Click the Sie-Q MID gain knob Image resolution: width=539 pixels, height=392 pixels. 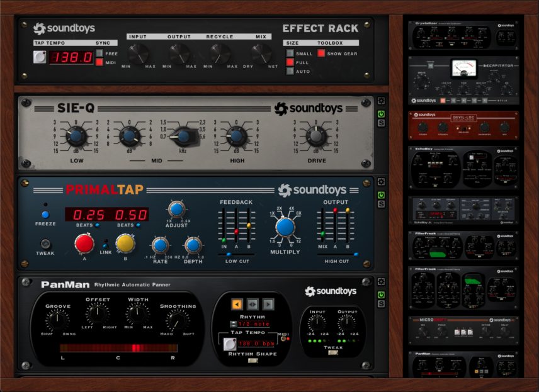click(x=130, y=136)
